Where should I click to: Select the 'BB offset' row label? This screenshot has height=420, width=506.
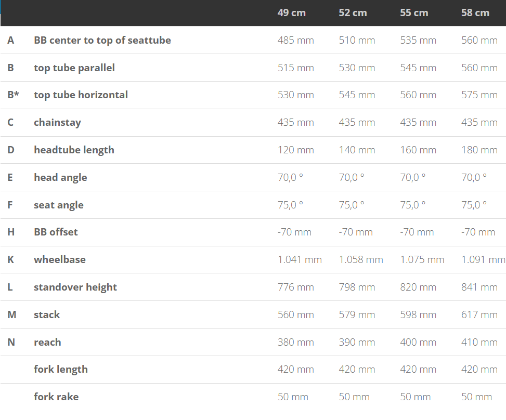56,232
